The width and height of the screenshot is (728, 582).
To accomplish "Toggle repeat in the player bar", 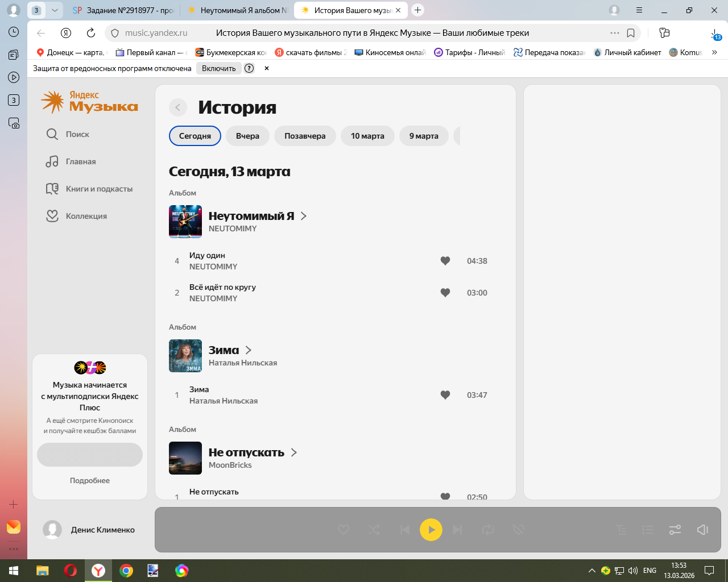I will pos(488,530).
